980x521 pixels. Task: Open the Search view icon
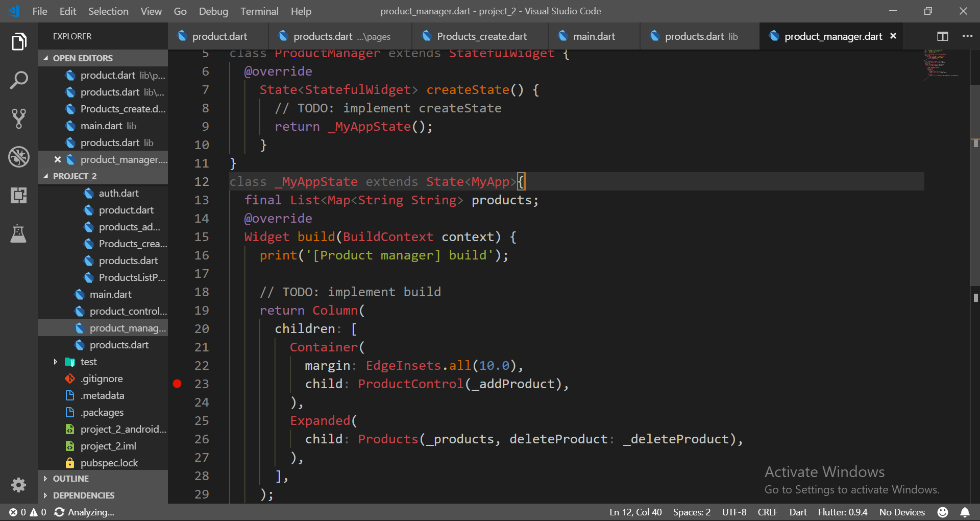coord(19,80)
